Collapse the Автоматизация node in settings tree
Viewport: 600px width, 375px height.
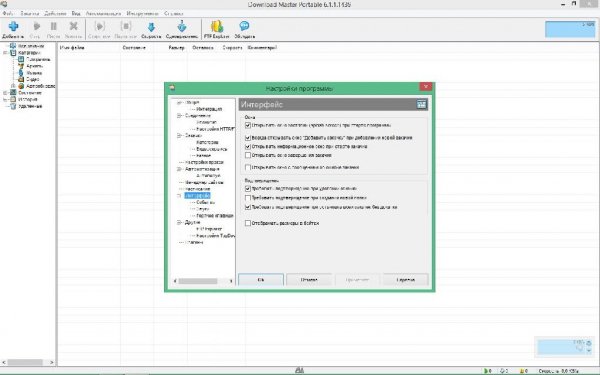click(179, 169)
